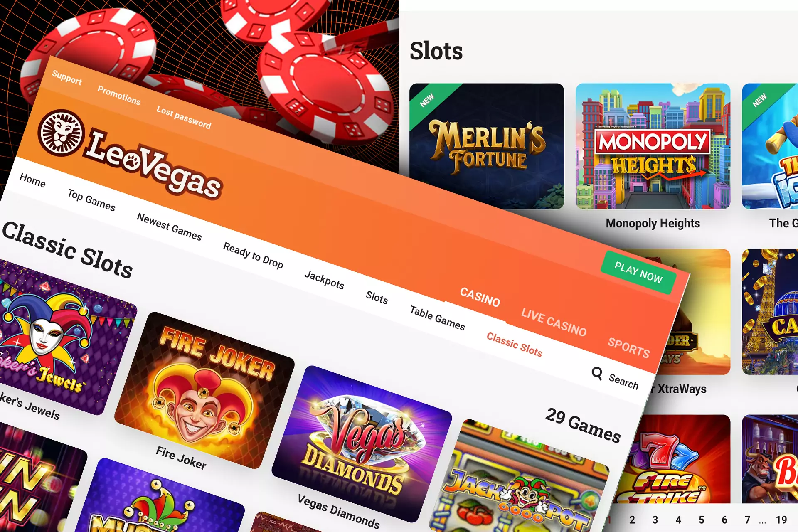
Task: Select the CASINO tab
Action: 480,297
